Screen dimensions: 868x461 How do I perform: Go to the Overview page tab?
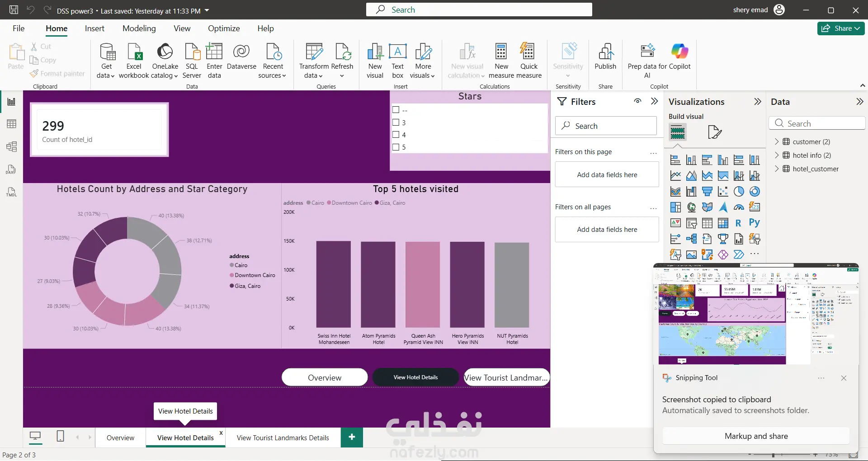[120, 437]
